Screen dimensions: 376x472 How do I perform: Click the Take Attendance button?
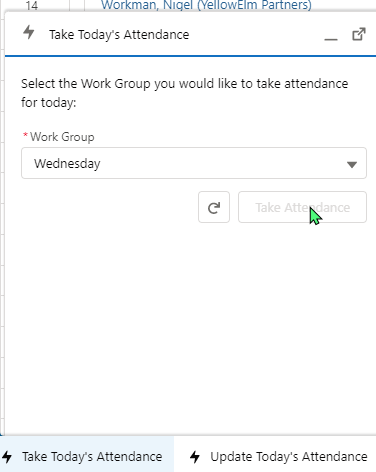pos(302,207)
